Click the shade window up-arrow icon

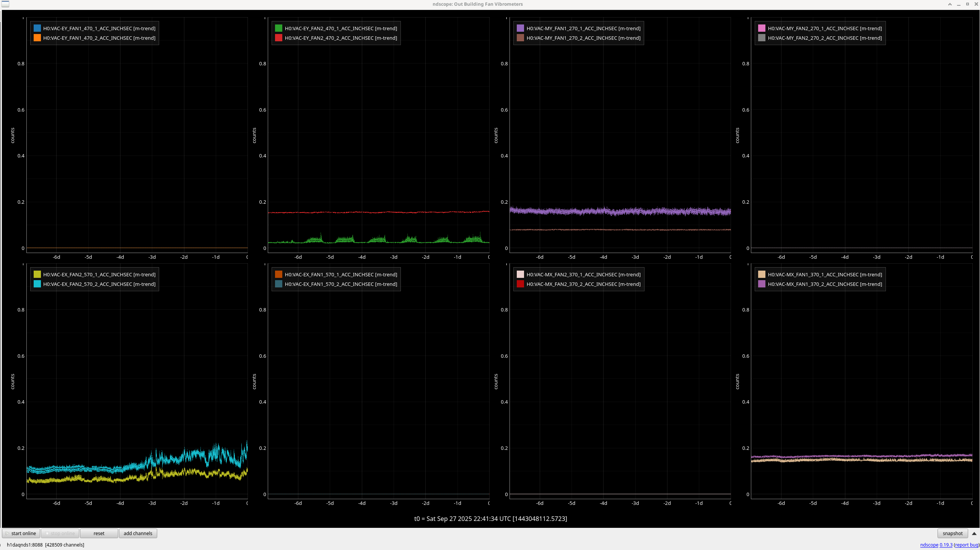pyautogui.click(x=950, y=4)
